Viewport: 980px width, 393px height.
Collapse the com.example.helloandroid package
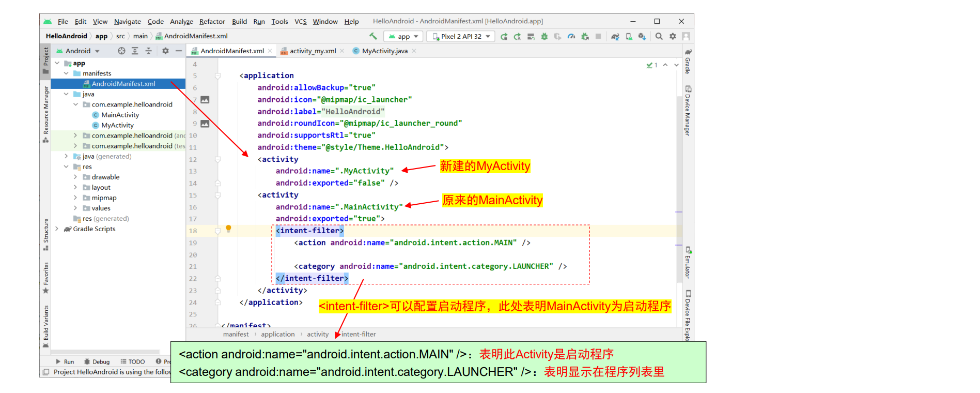coord(75,104)
